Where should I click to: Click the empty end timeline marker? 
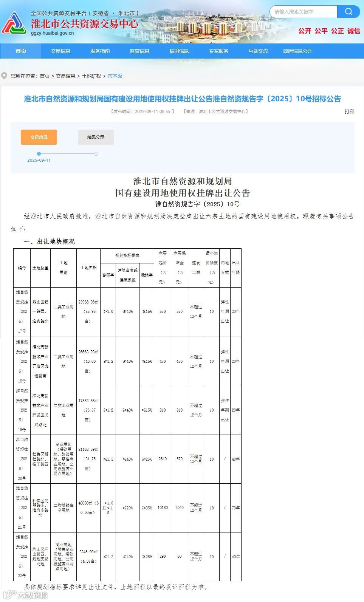(x=96, y=154)
